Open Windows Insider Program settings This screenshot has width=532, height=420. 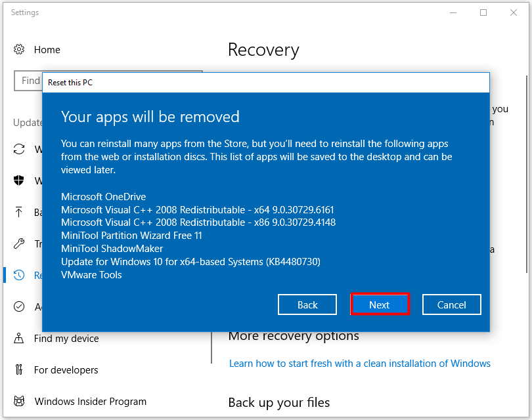[x=91, y=402]
